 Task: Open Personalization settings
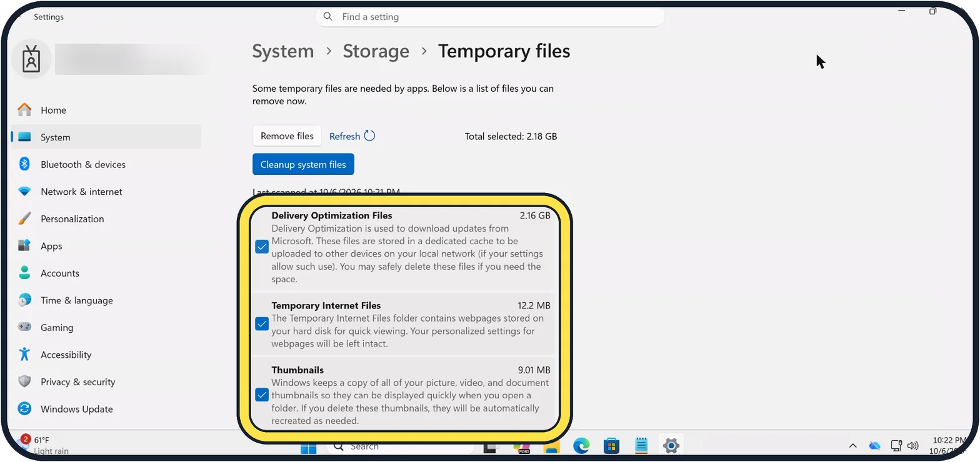pyautogui.click(x=72, y=219)
